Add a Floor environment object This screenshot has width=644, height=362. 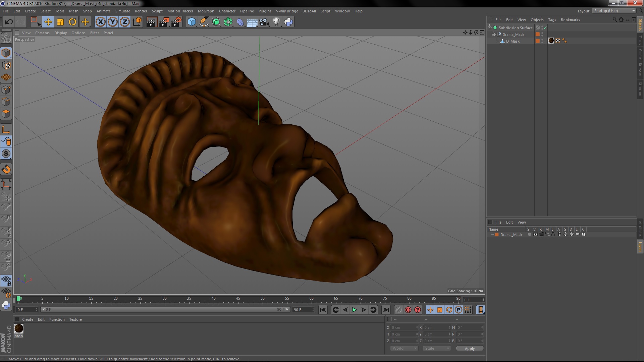(x=252, y=22)
